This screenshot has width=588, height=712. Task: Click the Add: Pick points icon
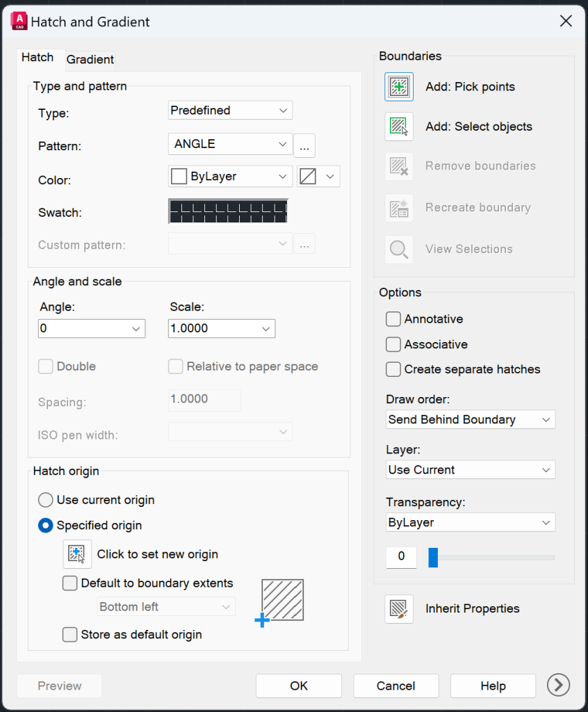(x=398, y=86)
